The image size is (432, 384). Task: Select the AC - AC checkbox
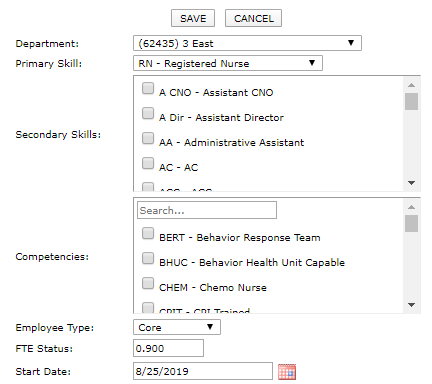[x=148, y=163]
